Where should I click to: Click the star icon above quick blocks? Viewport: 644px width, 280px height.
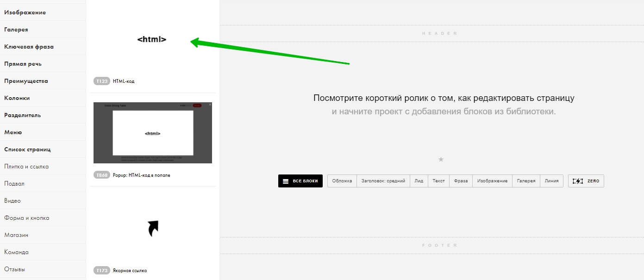[441, 159]
